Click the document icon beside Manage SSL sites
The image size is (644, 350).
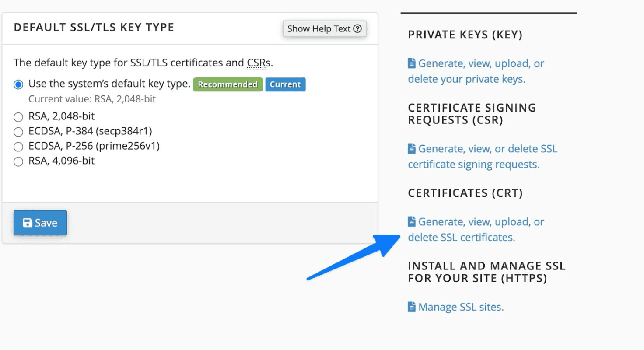click(x=412, y=306)
